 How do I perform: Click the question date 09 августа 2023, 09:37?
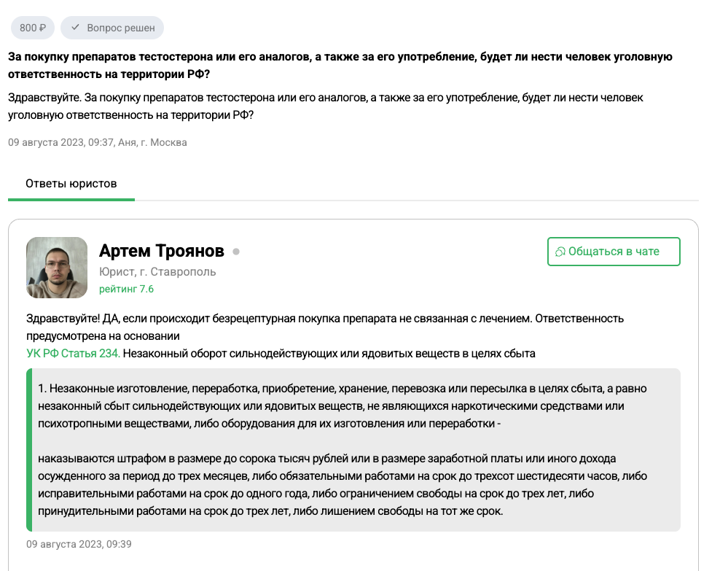[60, 143]
